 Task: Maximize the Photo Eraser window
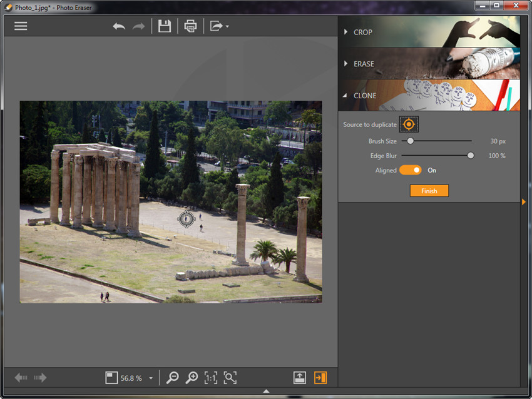496,6
